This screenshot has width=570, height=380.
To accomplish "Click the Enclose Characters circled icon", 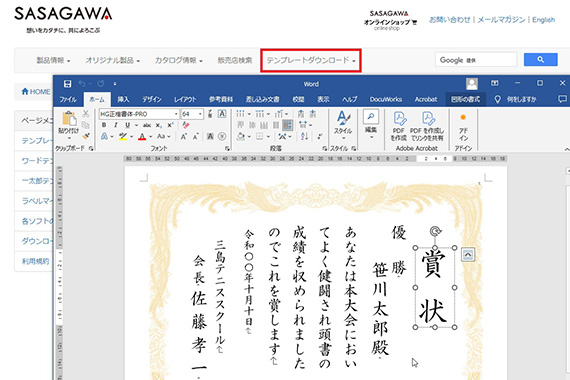I will (x=222, y=136).
